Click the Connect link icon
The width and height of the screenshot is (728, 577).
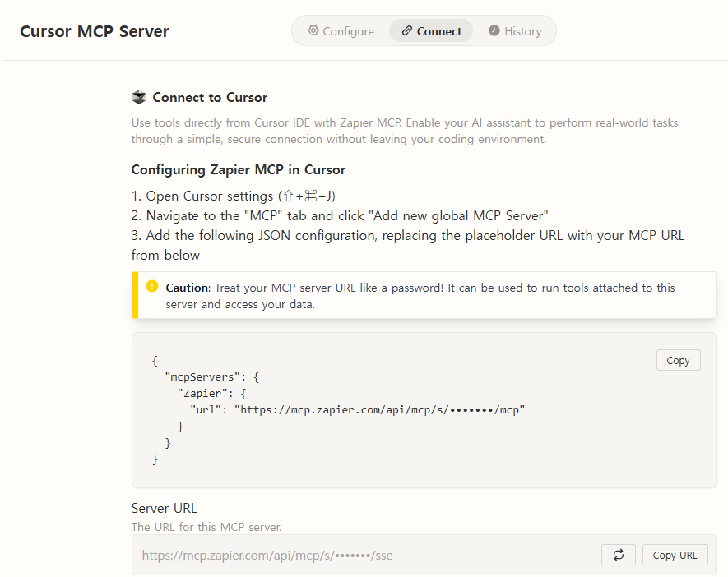[x=406, y=30]
